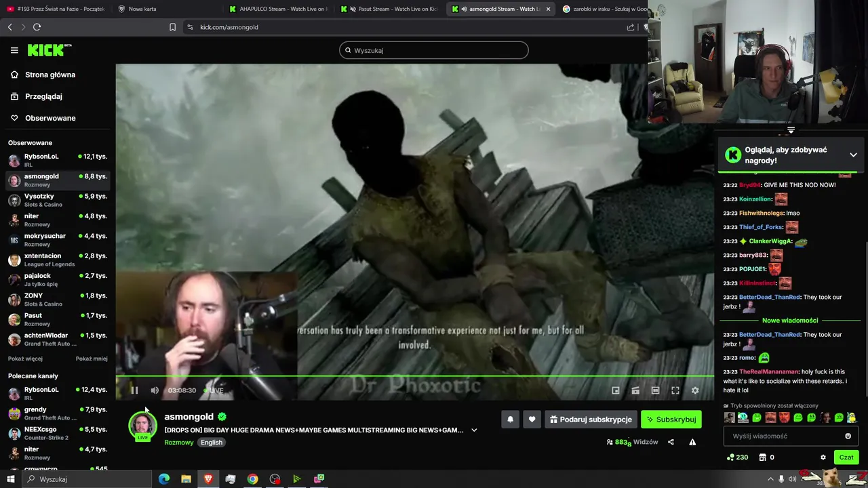Open asmongold's profile avatar

[142, 425]
